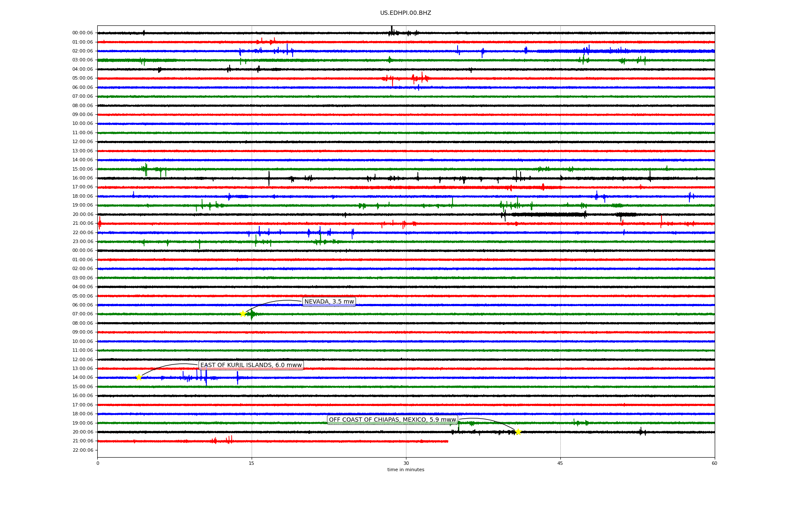Click the 20:00:06 label on the Chiapas star row

82,432
